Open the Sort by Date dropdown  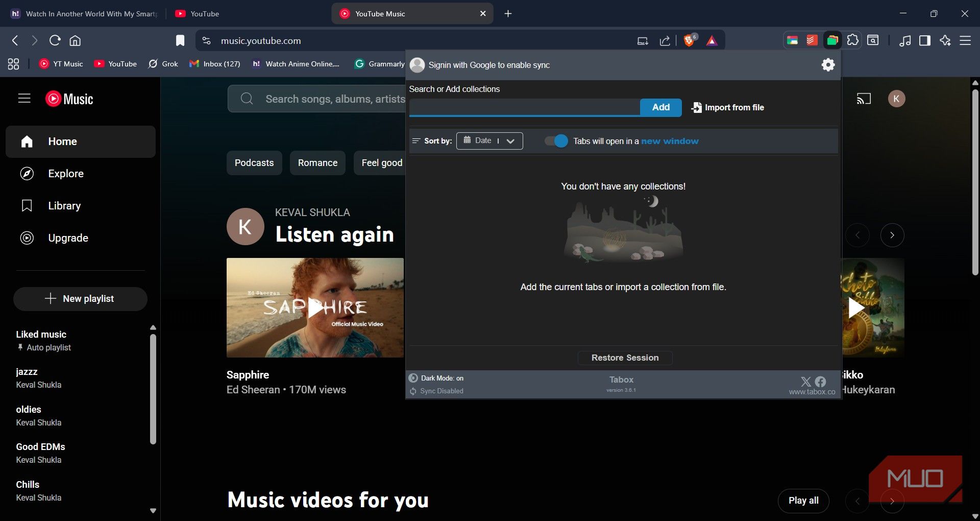489,141
